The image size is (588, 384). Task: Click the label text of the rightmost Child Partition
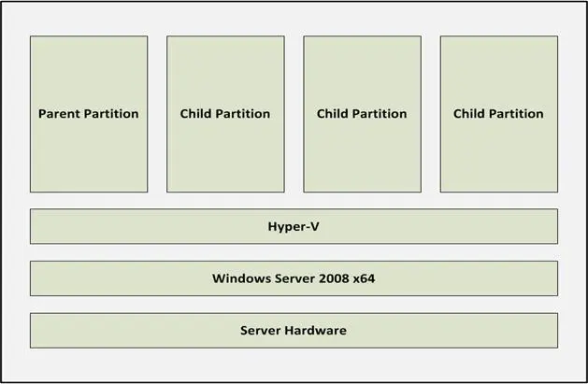[498, 114]
